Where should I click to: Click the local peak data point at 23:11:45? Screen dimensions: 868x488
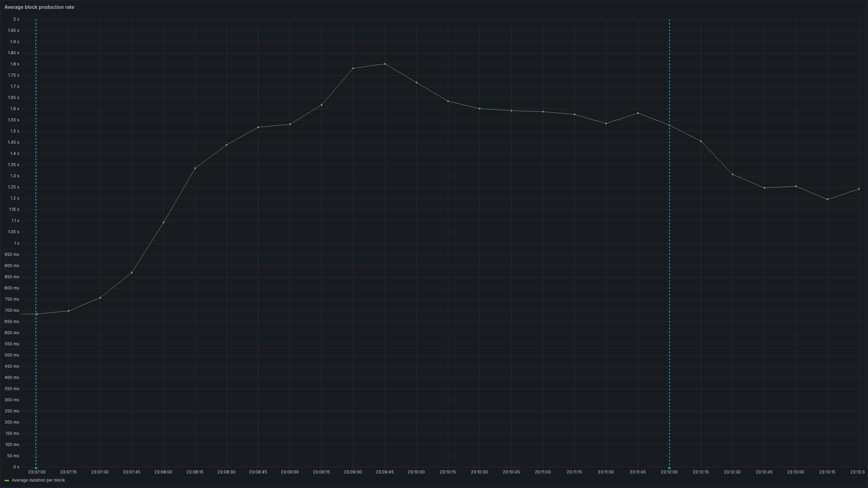[638, 113]
